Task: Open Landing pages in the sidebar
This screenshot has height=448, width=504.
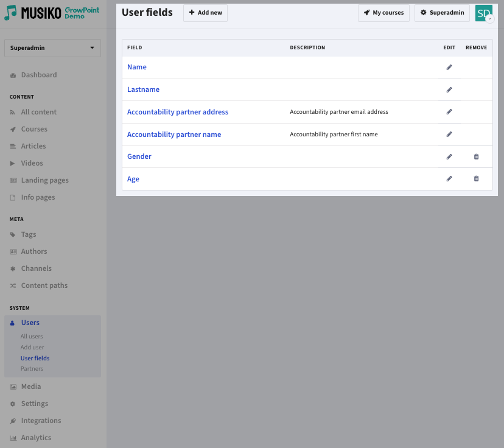Action: (44, 180)
